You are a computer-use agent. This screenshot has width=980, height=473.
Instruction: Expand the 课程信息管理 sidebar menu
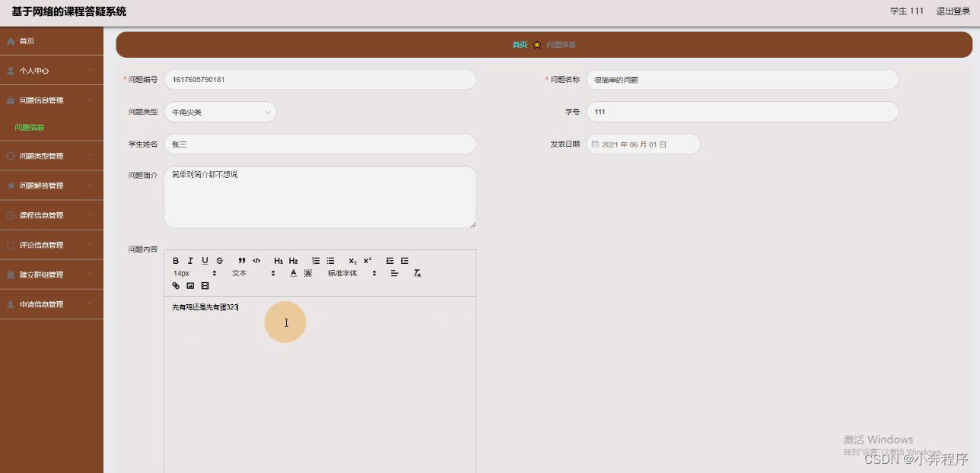coord(52,215)
